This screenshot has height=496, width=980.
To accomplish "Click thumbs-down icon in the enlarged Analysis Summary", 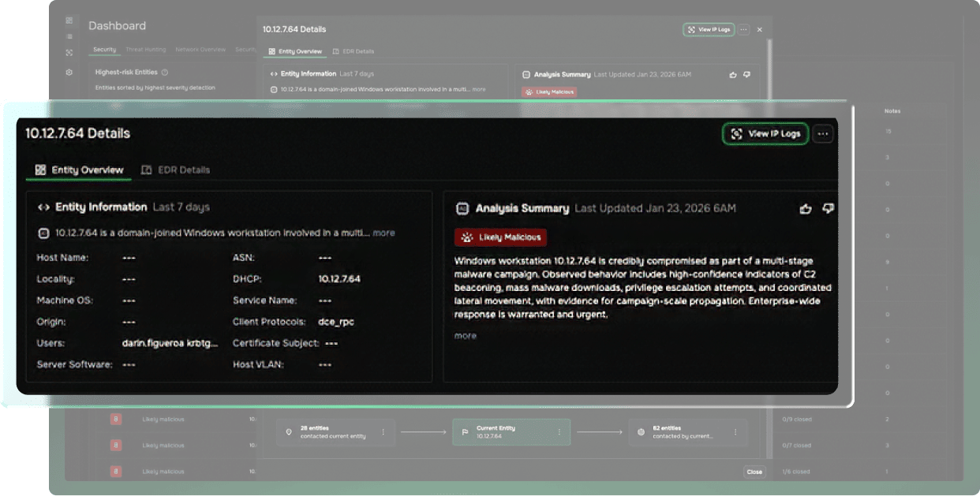I will [x=828, y=209].
